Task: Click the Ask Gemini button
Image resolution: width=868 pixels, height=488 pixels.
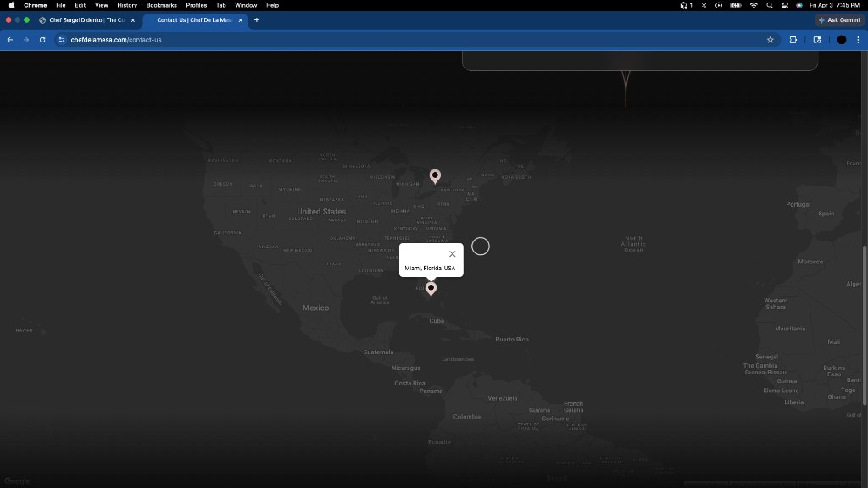Action: (x=839, y=19)
